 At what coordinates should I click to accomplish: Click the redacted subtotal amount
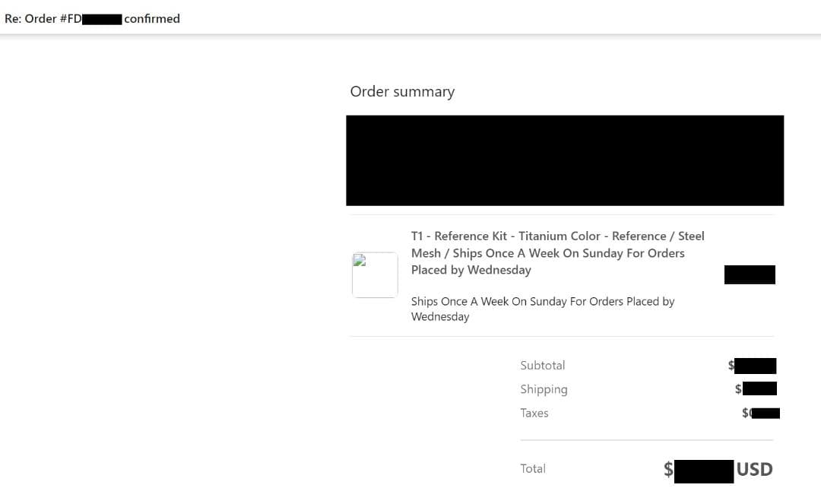coord(756,366)
